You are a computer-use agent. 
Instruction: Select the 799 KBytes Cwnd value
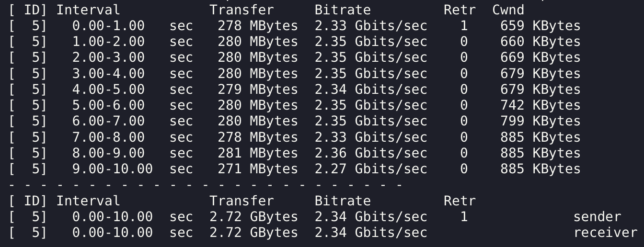tap(540, 121)
